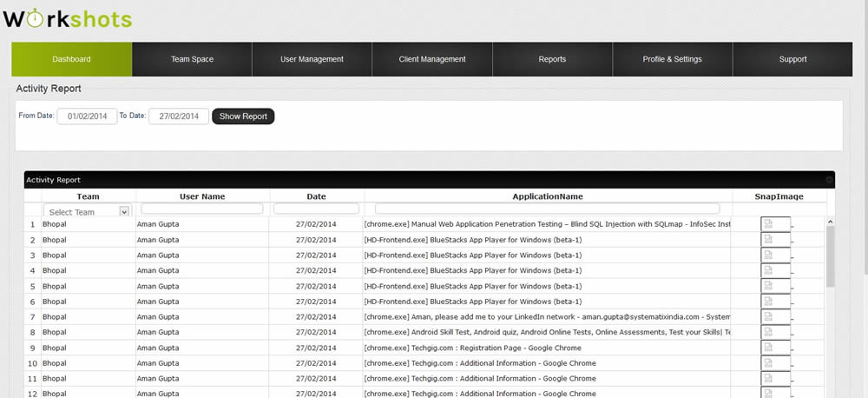Click the ApplicationName filter text box
Viewport: 868px width, 398px height.
(547, 209)
